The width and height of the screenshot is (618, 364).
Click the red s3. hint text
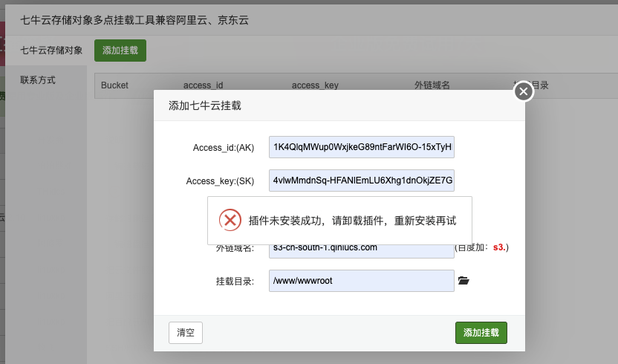tap(499, 247)
